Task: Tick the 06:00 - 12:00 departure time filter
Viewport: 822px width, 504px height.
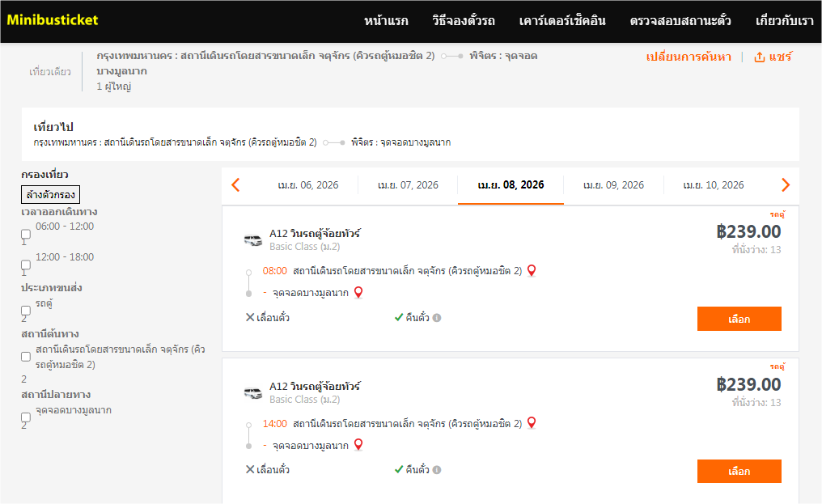Action: click(26, 234)
